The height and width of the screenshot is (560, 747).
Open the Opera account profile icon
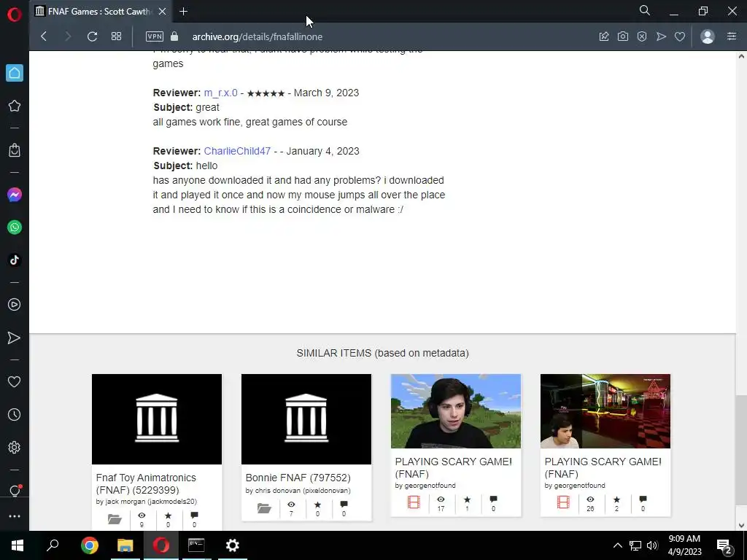point(708,36)
